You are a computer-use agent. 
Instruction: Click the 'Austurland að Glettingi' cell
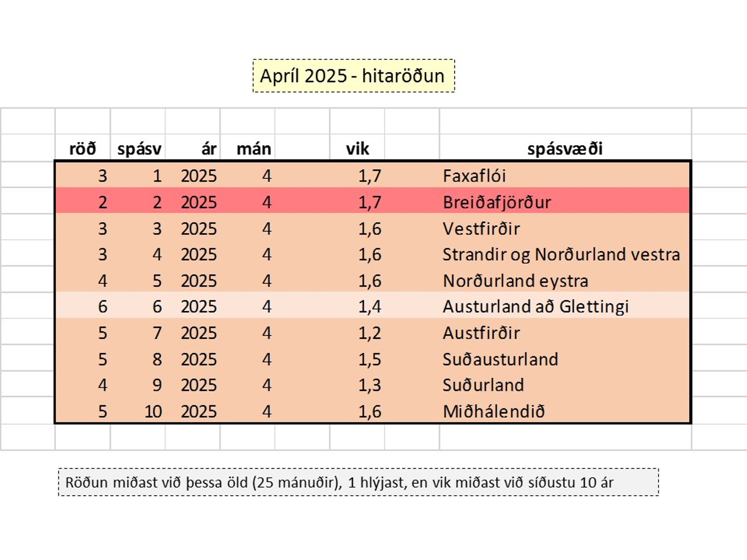[565, 306]
